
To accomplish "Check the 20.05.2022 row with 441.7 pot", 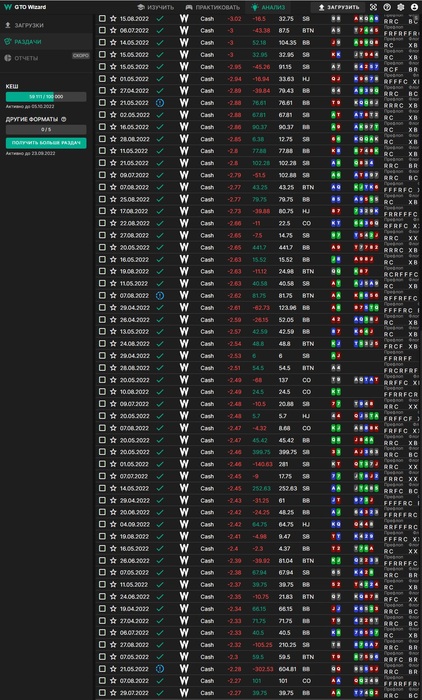I will coord(102,247).
